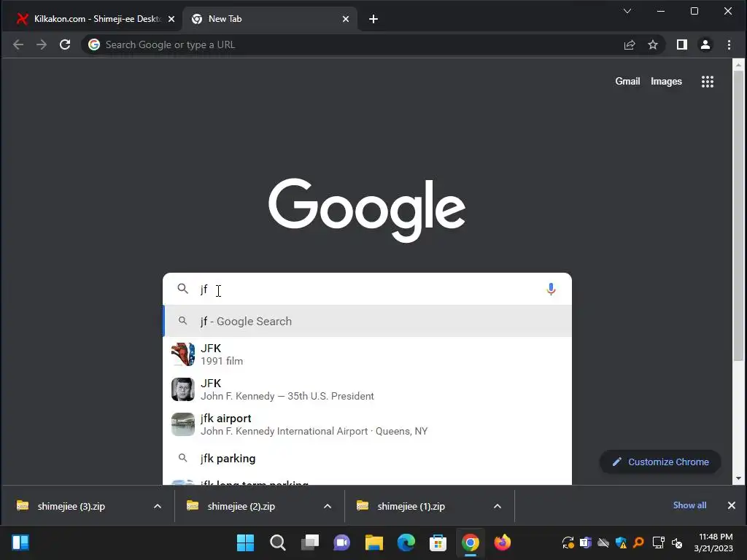The image size is (747, 560).
Task: Select the jfk airport suggestion
Action: [368, 424]
